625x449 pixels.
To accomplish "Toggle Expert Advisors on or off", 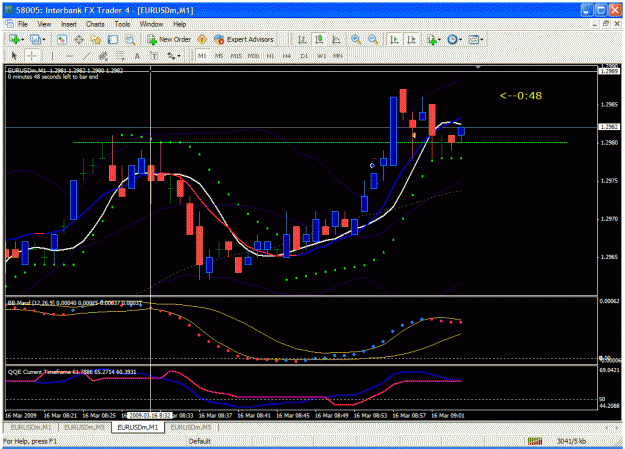I will coord(244,39).
